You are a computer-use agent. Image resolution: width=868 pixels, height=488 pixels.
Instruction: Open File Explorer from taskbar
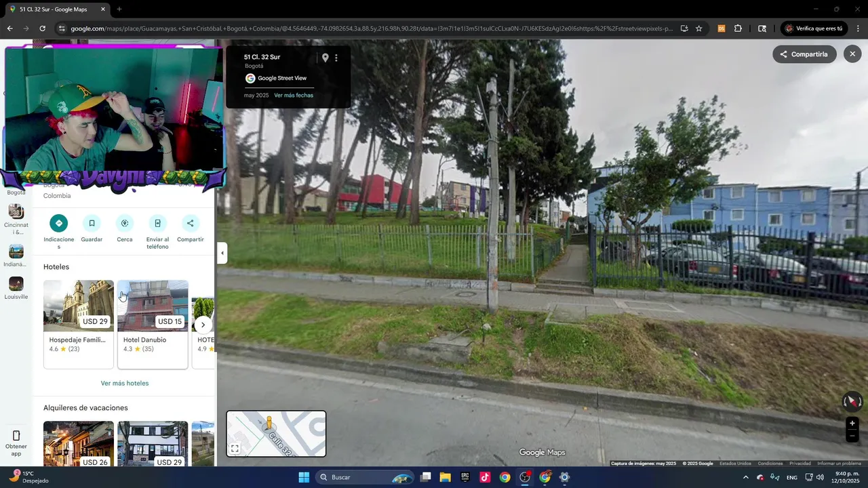point(445,477)
